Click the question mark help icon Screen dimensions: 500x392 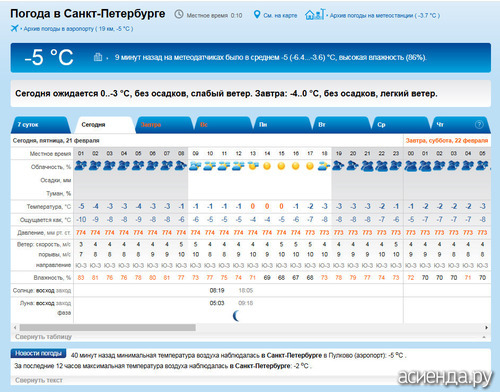pos(479,125)
